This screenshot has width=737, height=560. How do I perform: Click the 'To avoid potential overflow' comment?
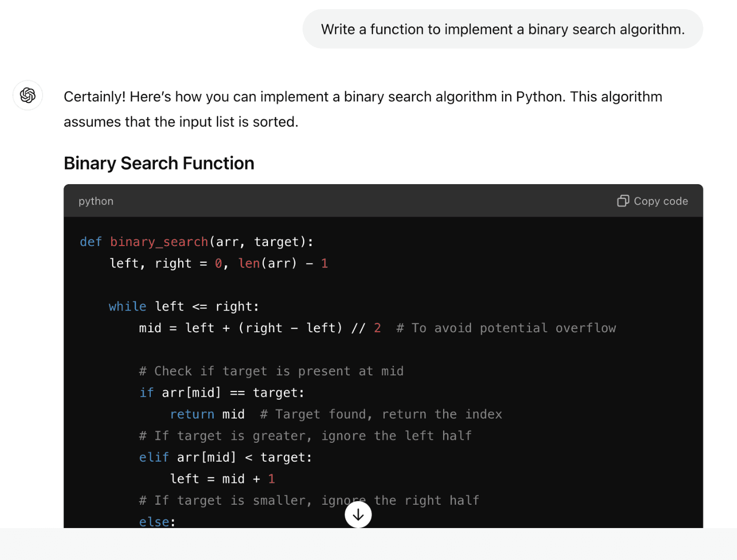tap(506, 328)
